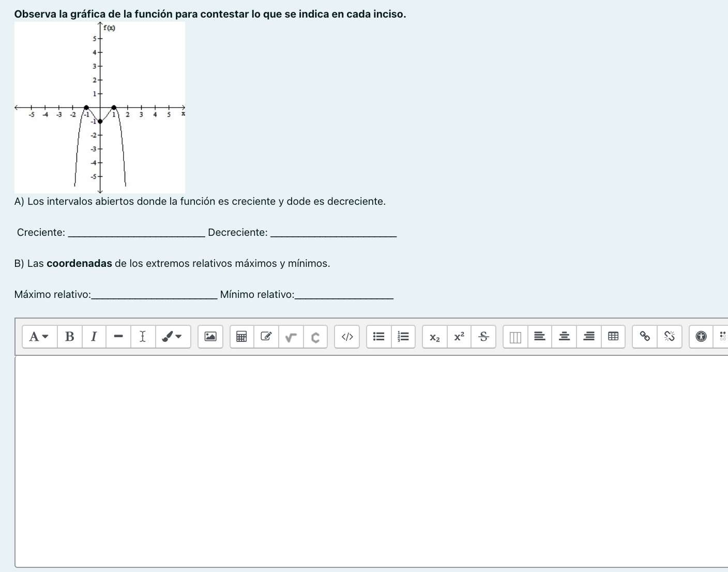Insert a table
Image resolution: width=728 pixels, height=572 pixels.
[613, 337]
